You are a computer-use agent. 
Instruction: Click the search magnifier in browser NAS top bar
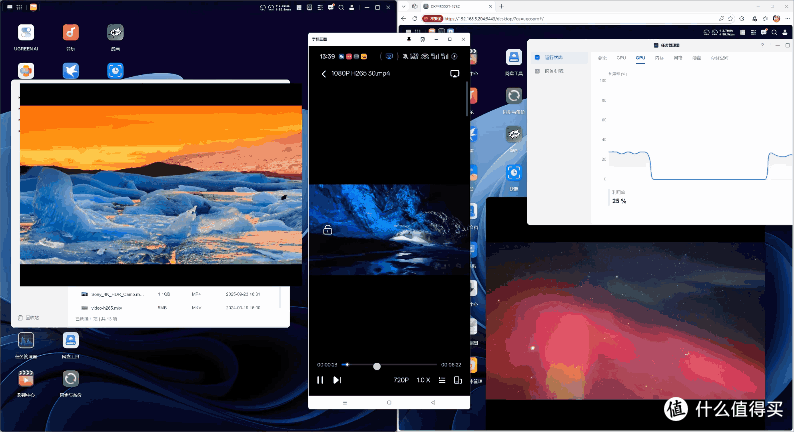click(774, 32)
